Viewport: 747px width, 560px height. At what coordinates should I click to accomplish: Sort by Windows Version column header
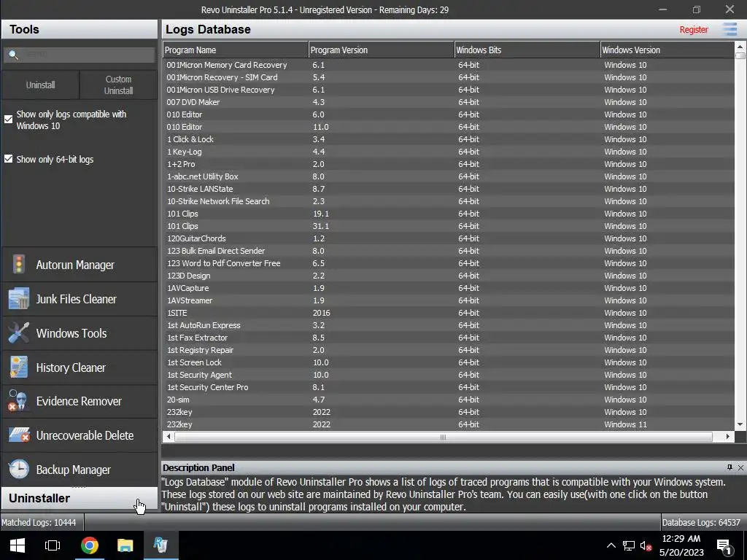click(x=667, y=50)
